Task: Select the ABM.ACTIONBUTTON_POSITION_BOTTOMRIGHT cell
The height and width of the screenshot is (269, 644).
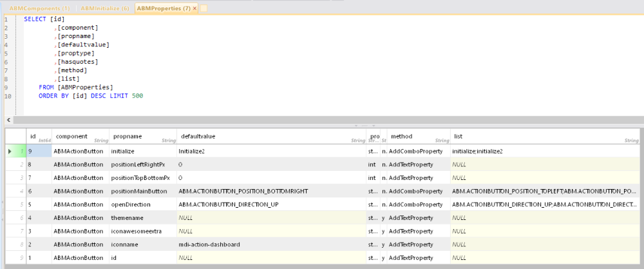Action: point(272,191)
